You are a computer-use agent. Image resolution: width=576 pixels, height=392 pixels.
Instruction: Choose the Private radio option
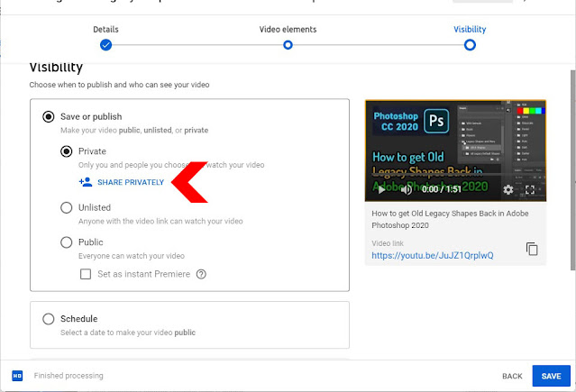point(66,151)
